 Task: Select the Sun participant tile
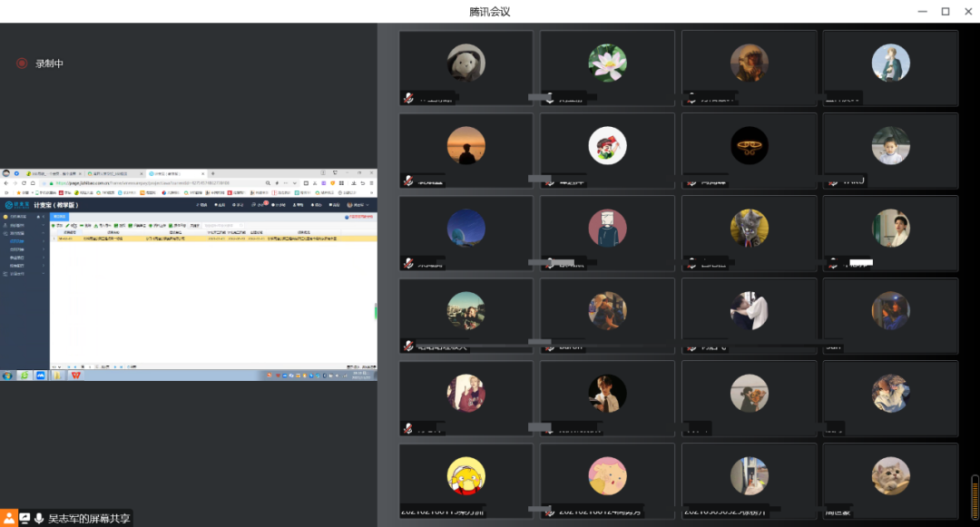tap(891, 316)
